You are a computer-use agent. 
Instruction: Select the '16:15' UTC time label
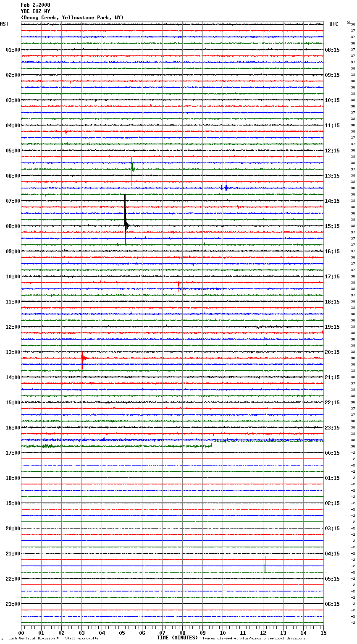coord(332,251)
